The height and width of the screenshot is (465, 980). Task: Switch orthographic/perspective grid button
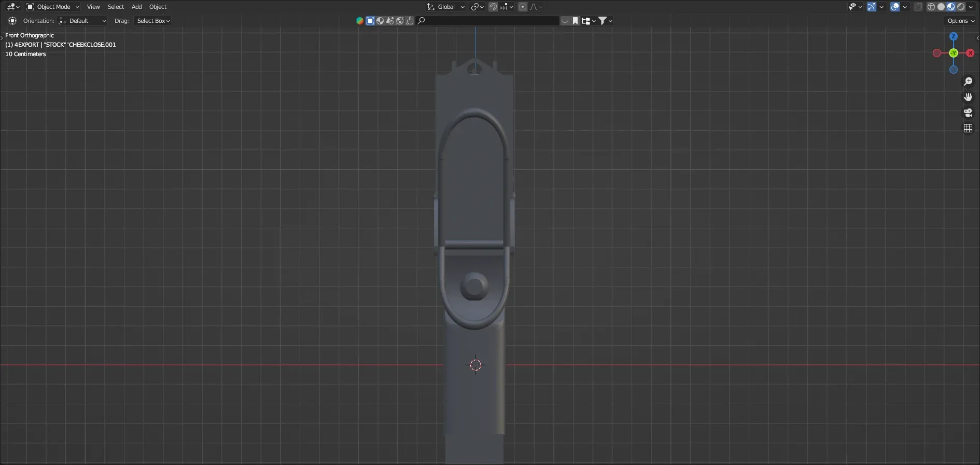coord(968,128)
